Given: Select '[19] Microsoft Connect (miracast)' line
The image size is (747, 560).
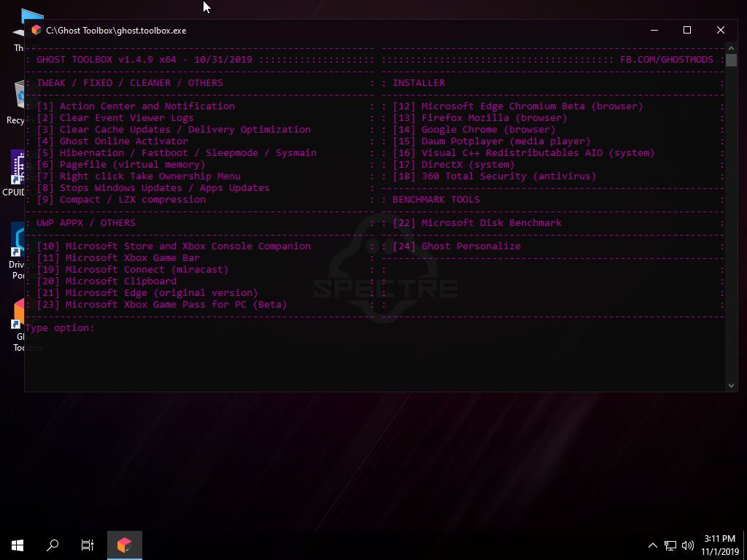Looking at the screenshot, I should [133, 270].
